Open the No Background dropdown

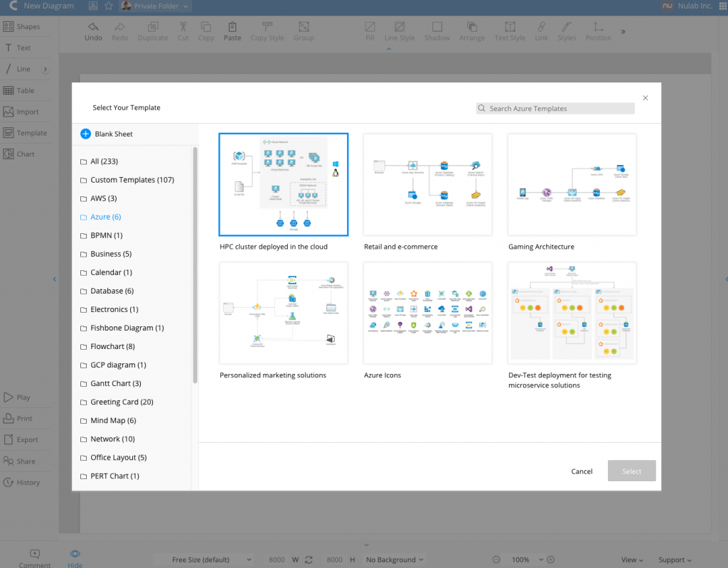(x=394, y=559)
